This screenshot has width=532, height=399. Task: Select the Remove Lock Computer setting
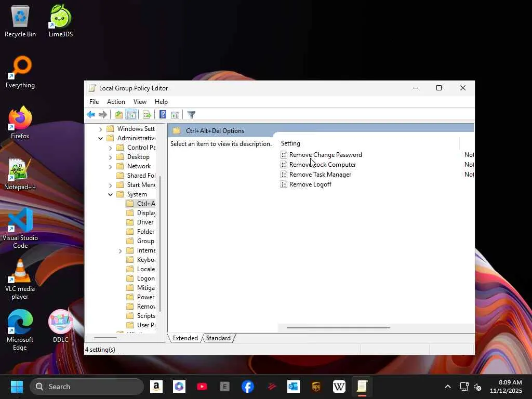click(318, 165)
